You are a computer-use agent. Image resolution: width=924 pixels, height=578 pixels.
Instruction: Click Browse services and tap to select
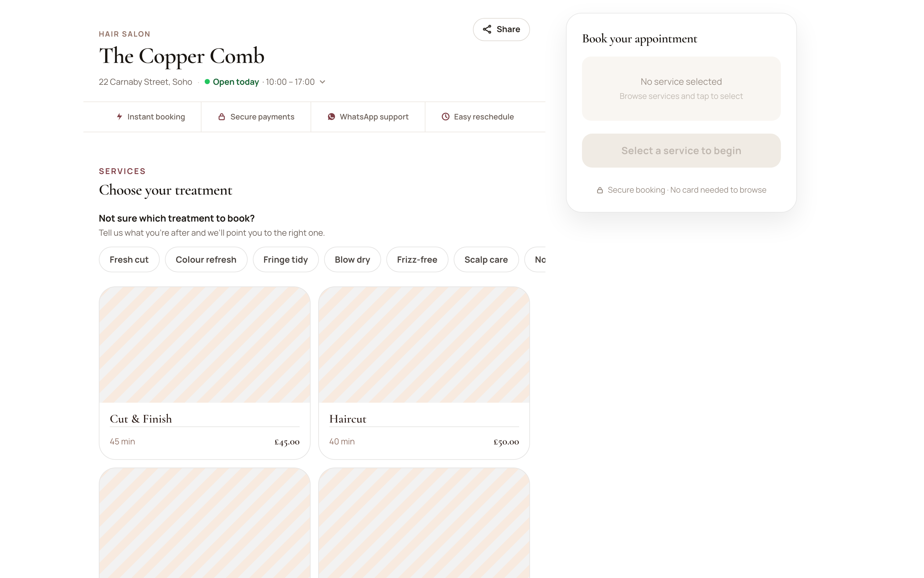681,96
